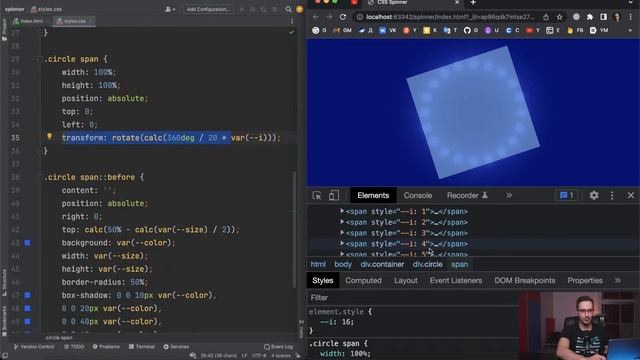Select the styles.css editor tab
The image size is (640, 360).
pos(74,21)
